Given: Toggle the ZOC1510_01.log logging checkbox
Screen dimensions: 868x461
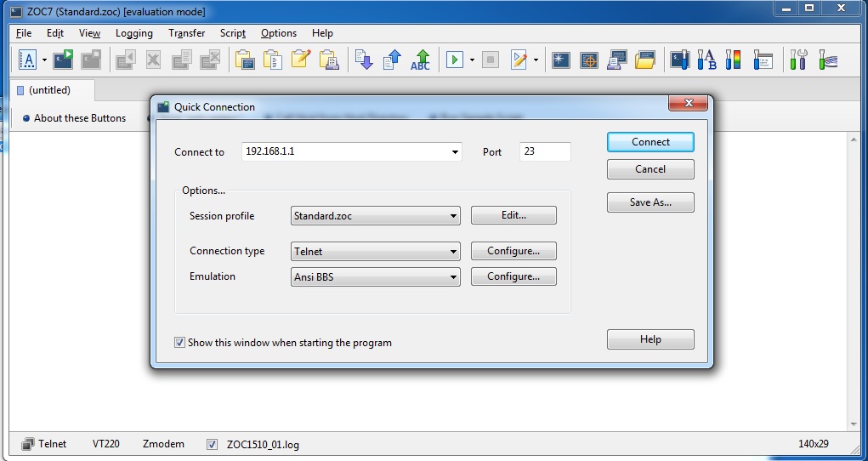Looking at the screenshot, I should pyautogui.click(x=212, y=444).
